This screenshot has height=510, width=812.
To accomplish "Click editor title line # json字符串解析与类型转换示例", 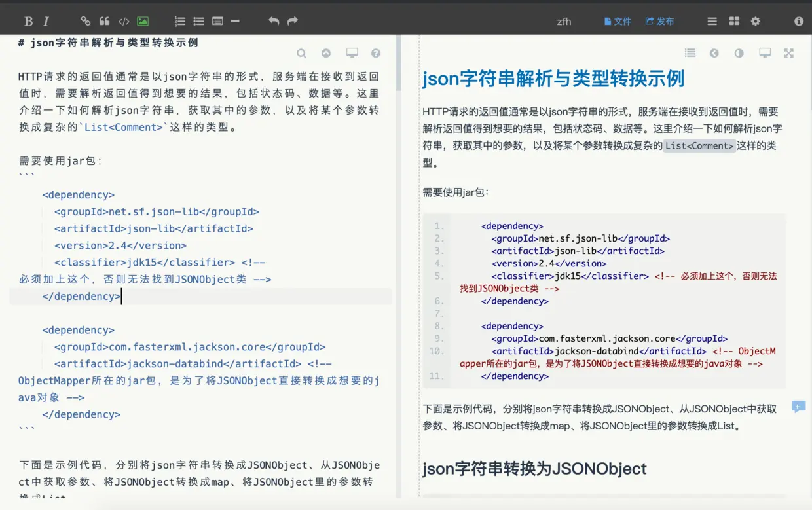I will 108,43.
